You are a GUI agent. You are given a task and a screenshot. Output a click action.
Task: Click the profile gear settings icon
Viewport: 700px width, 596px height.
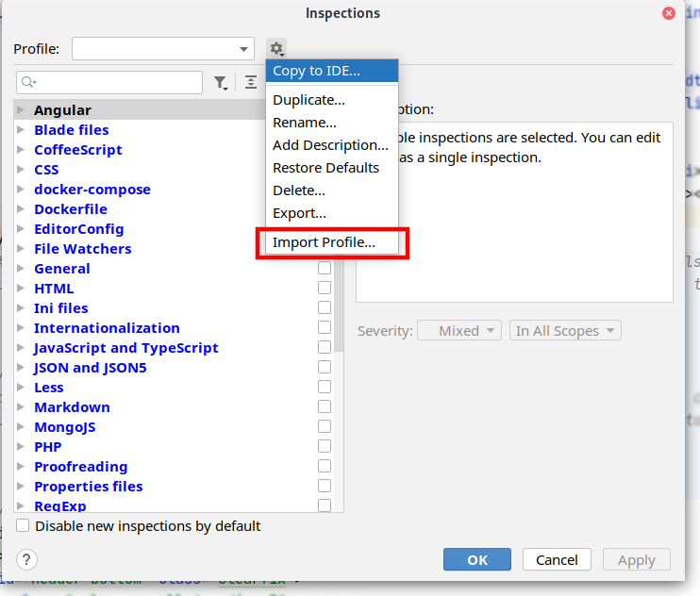pos(275,48)
